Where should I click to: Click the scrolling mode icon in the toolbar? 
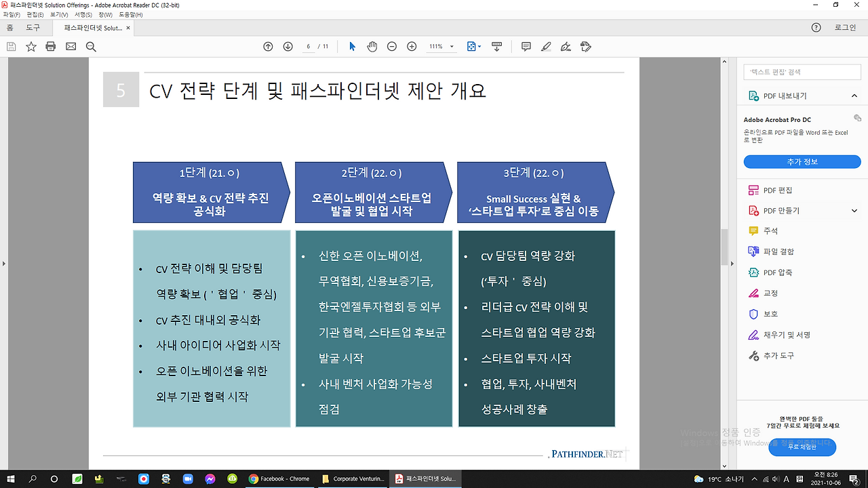496,47
